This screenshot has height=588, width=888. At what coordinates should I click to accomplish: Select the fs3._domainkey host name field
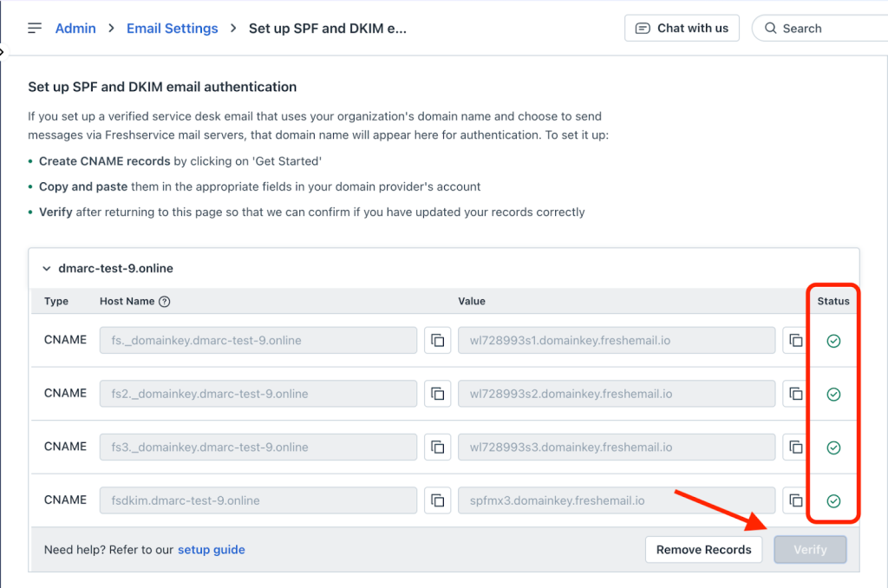pos(258,448)
